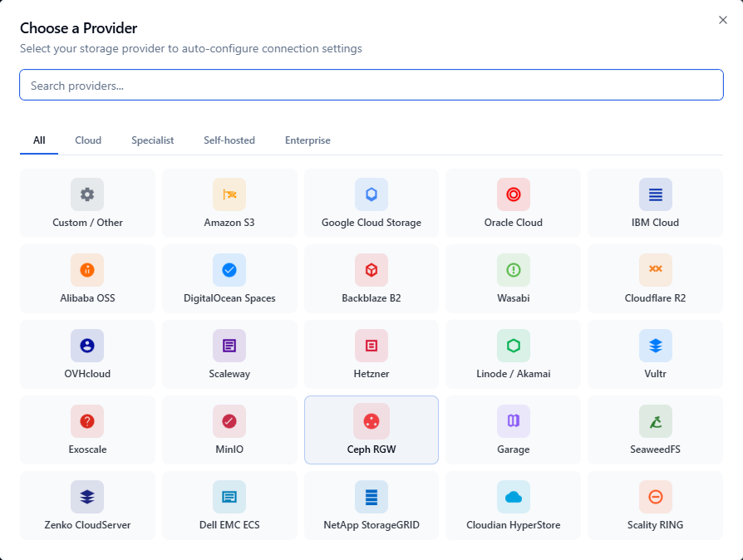Choose the MinIO red check icon
This screenshot has width=743, height=560.
click(229, 421)
